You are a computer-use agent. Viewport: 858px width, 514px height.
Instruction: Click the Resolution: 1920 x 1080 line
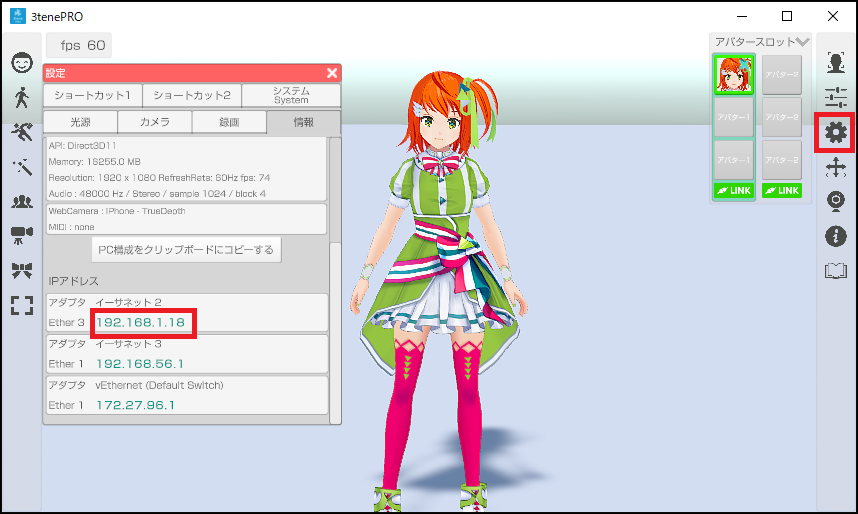tap(159, 178)
